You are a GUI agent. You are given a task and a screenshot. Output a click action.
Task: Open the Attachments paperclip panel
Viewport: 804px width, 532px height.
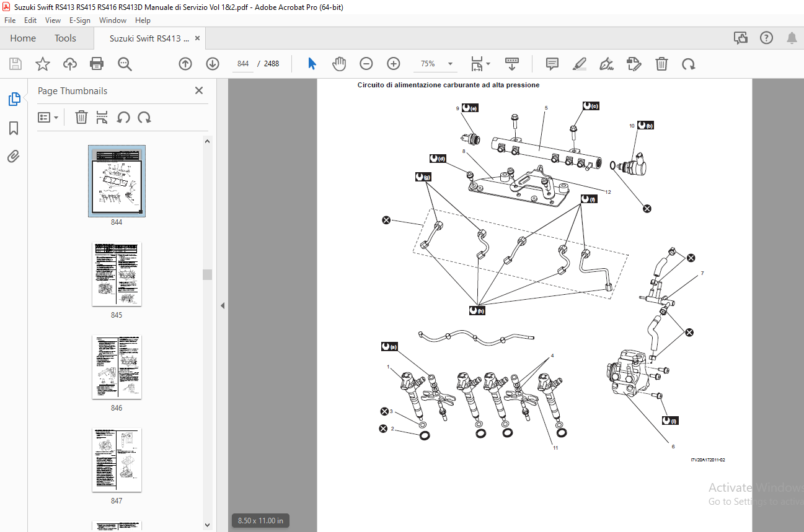point(14,157)
